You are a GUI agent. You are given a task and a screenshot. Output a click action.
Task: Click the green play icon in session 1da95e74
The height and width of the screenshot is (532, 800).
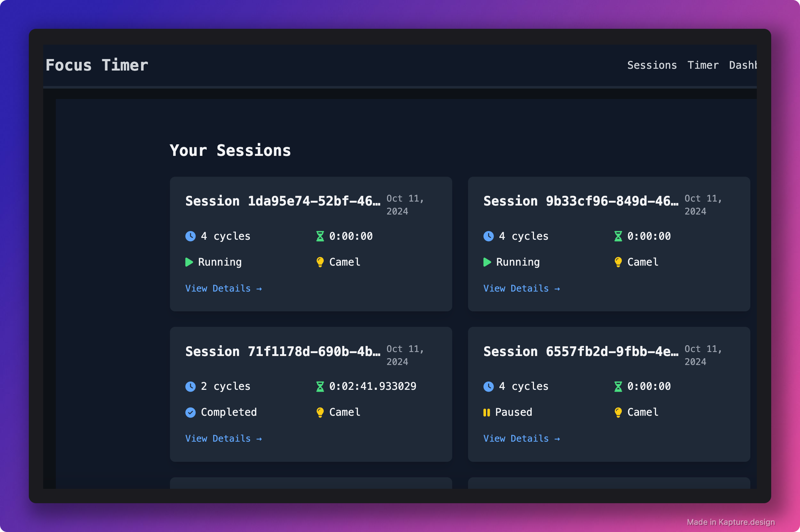tap(189, 262)
